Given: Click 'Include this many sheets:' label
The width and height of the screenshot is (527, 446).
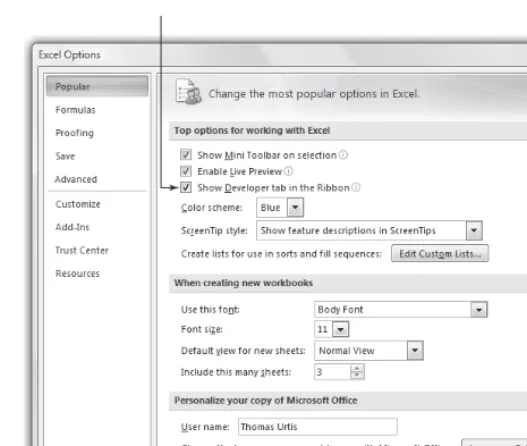Looking at the screenshot, I should 236,372.
